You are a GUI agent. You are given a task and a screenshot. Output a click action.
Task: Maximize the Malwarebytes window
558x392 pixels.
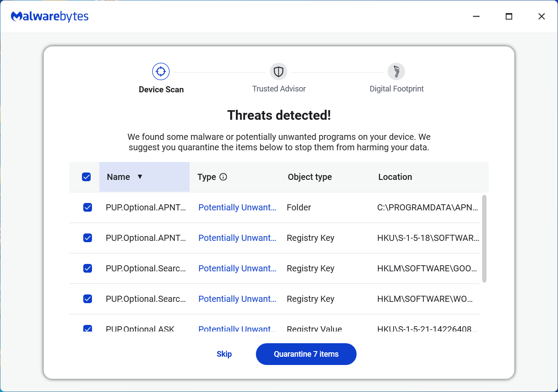pyautogui.click(x=509, y=17)
